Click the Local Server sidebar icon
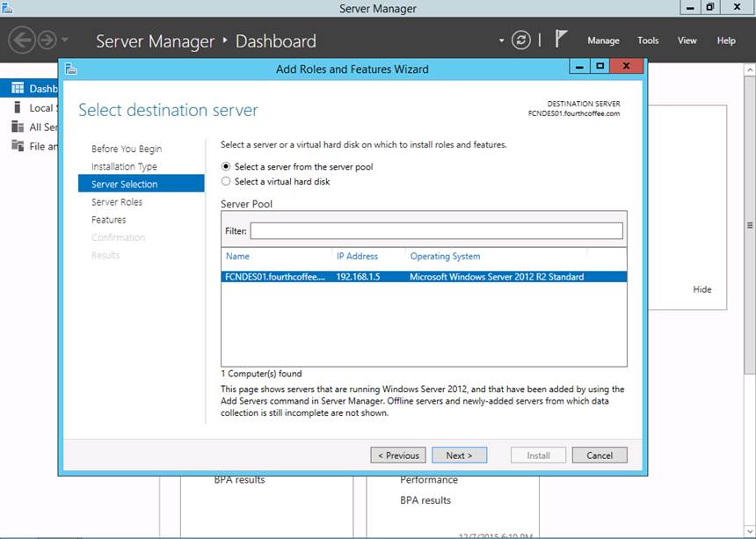The height and width of the screenshot is (539, 756). 18,107
